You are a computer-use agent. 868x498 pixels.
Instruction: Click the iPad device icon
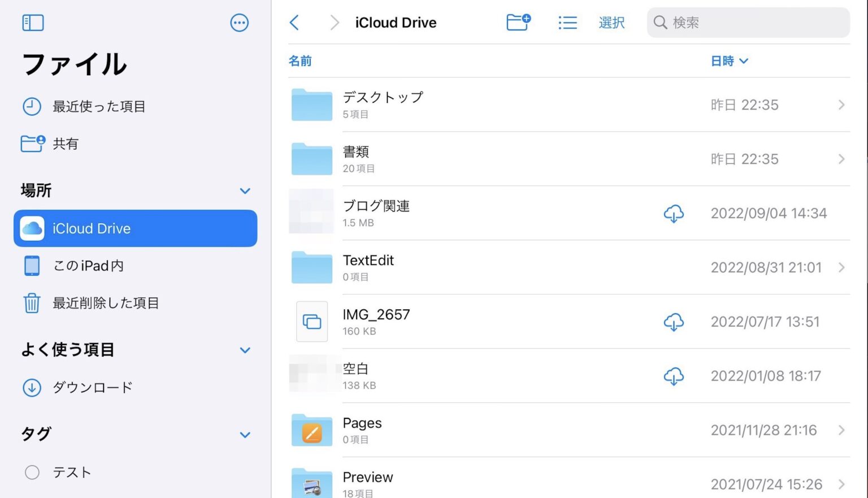(32, 266)
